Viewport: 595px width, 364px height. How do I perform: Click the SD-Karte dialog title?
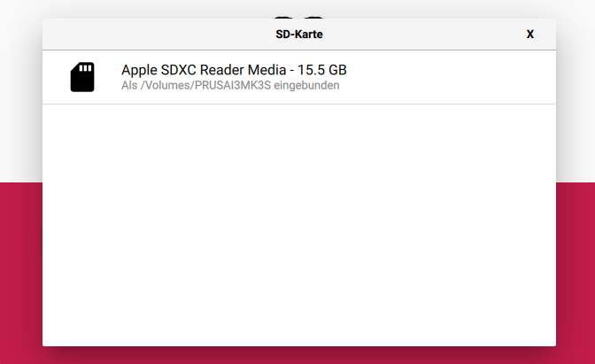pos(298,35)
